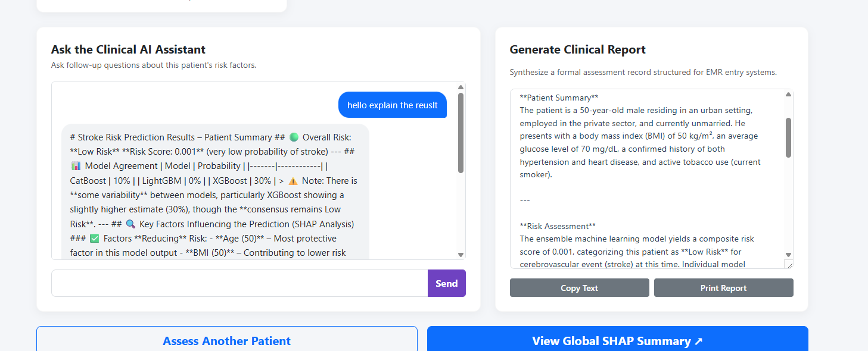Click the magnifying glass Key Factors icon
868x351 pixels.
coord(130,224)
